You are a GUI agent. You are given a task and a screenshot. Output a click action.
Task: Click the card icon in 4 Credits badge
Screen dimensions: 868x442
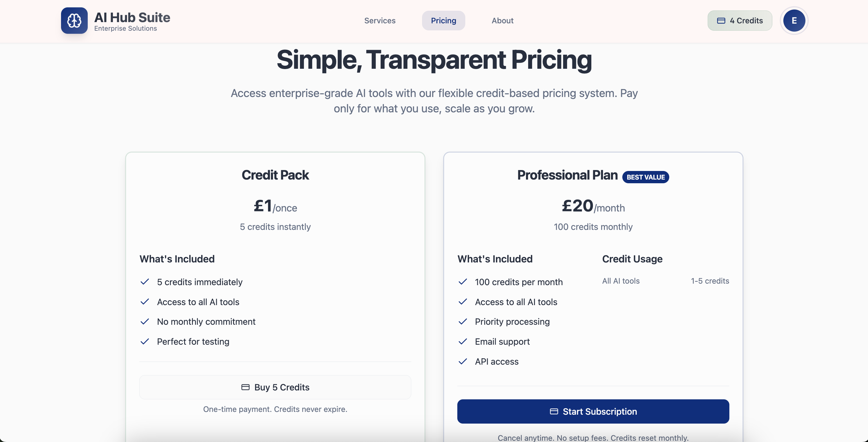(x=721, y=21)
